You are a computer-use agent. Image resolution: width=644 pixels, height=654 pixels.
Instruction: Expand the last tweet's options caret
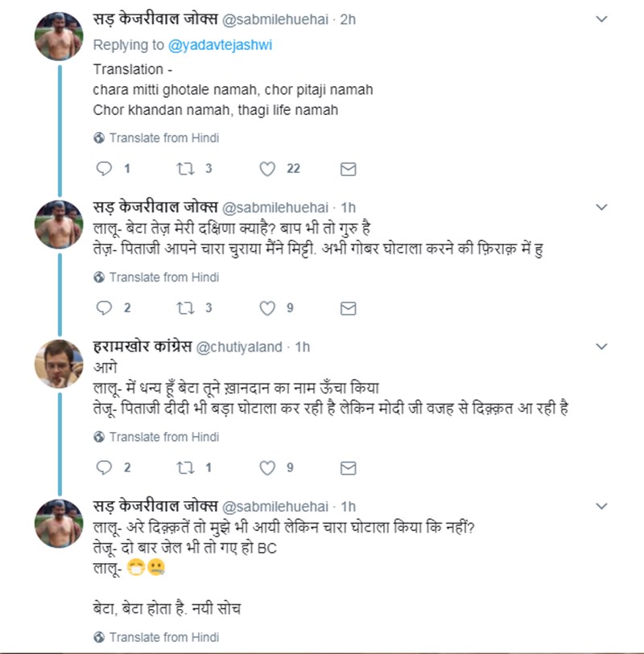coord(601,506)
